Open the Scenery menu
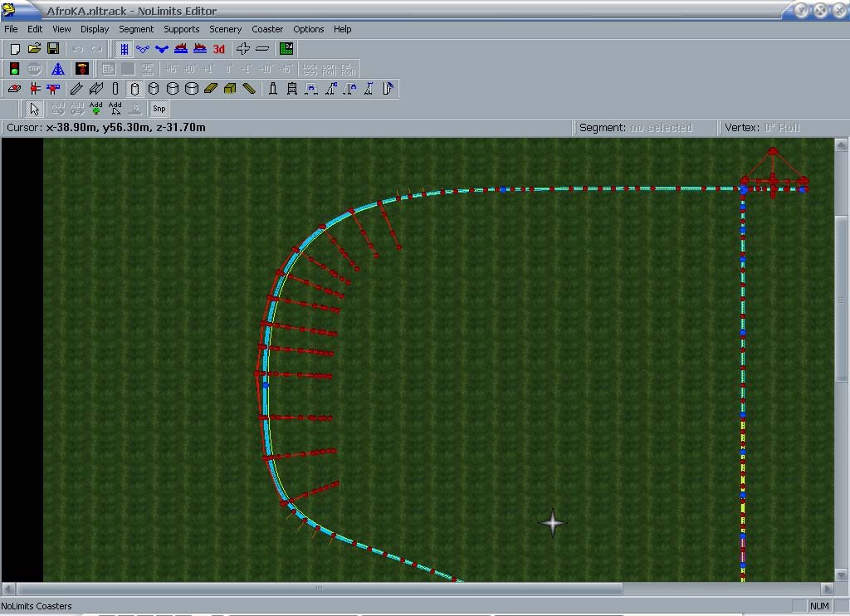The width and height of the screenshot is (850, 616). pyautogui.click(x=226, y=29)
